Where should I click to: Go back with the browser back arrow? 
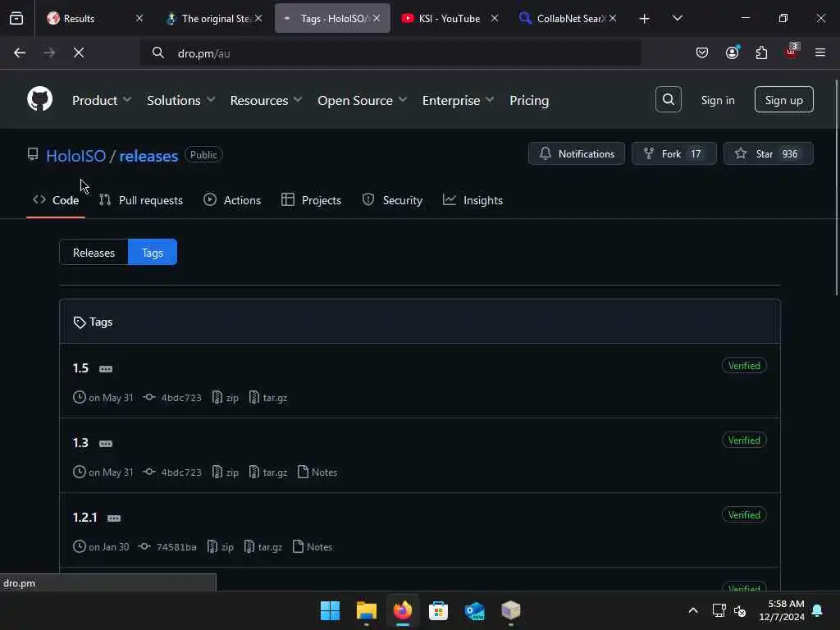(20, 52)
